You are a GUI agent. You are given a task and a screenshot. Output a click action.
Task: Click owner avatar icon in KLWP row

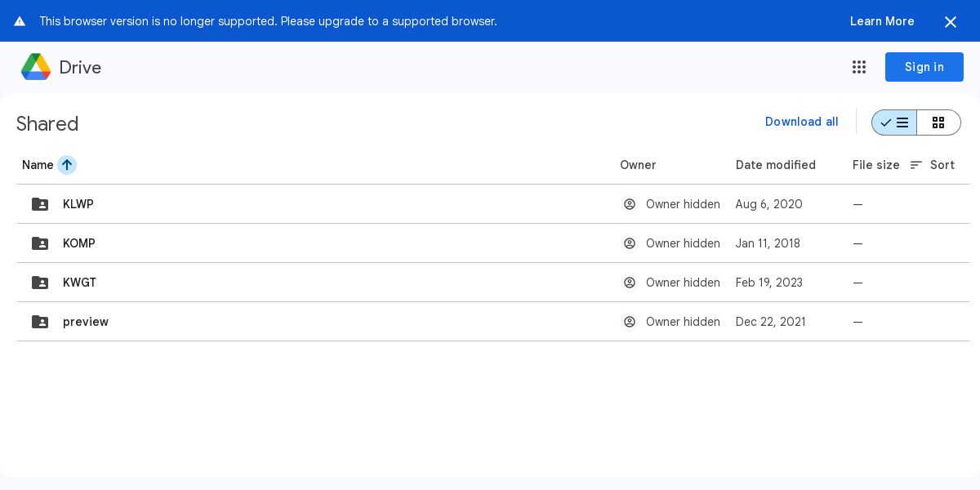pos(630,204)
